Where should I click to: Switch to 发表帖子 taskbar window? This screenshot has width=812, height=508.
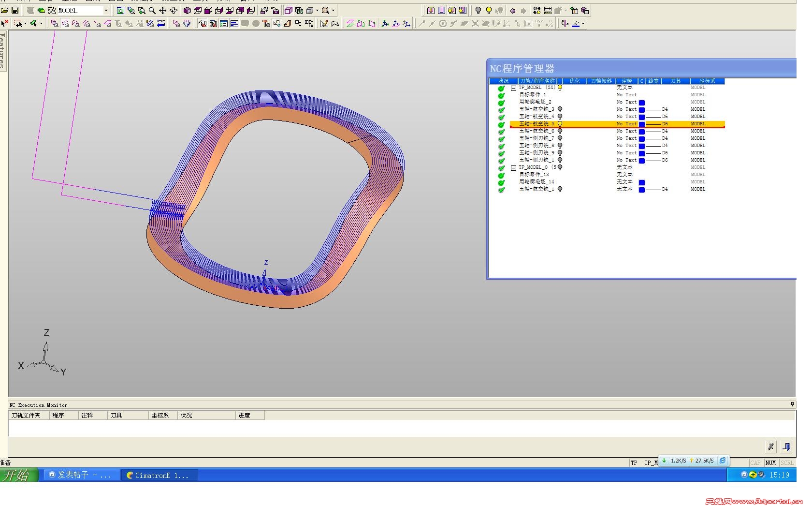pos(81,475)
